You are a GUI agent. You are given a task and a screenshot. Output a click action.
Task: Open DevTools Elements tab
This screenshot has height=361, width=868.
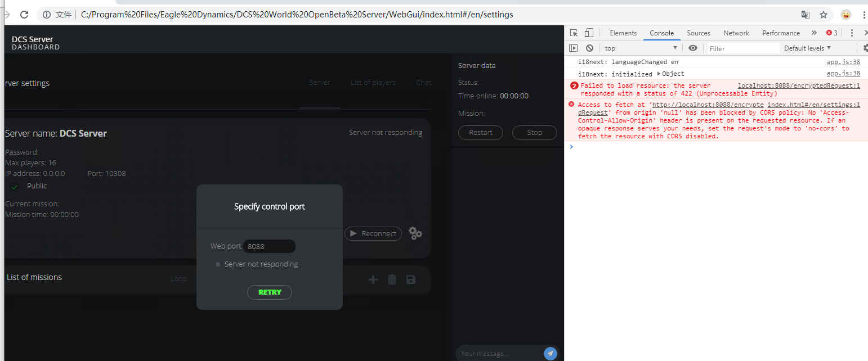(623, 33)
